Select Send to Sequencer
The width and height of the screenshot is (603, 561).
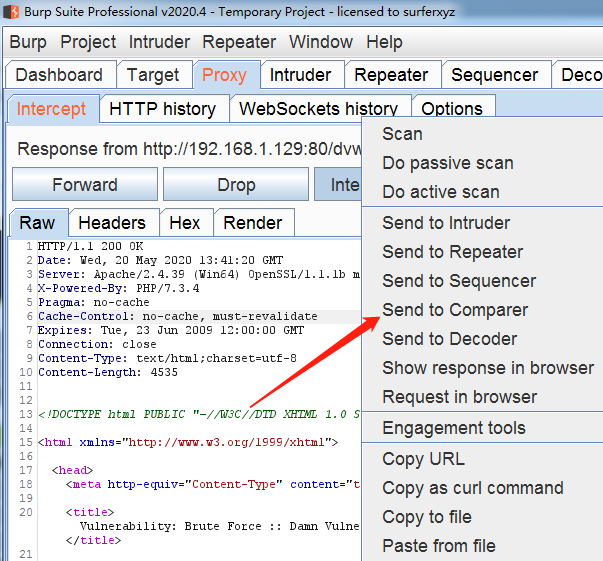point(483,281)
